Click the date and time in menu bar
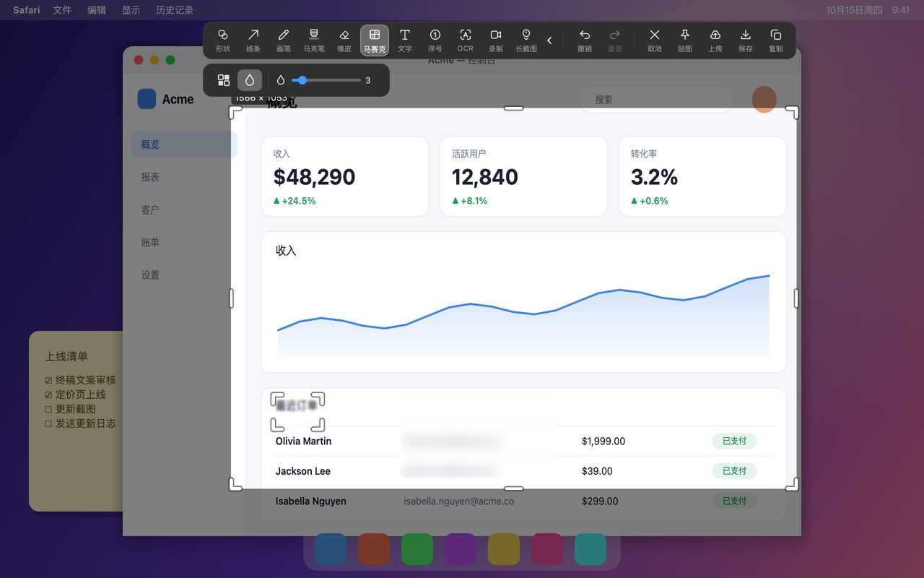The image size is (924, 578). pyautogui.click(x=868, y=10)
